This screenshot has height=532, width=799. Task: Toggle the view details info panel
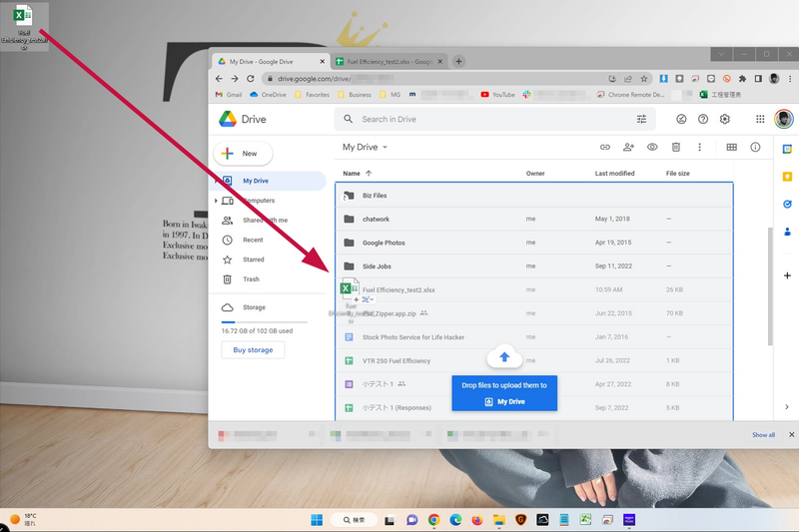point(755,147)
